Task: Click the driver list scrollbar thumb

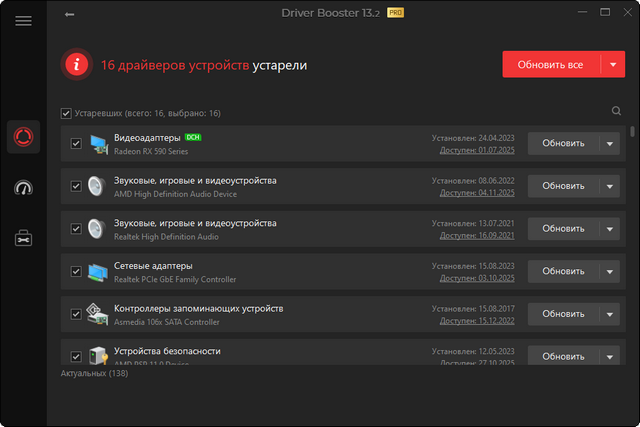Action: (632, 131)
